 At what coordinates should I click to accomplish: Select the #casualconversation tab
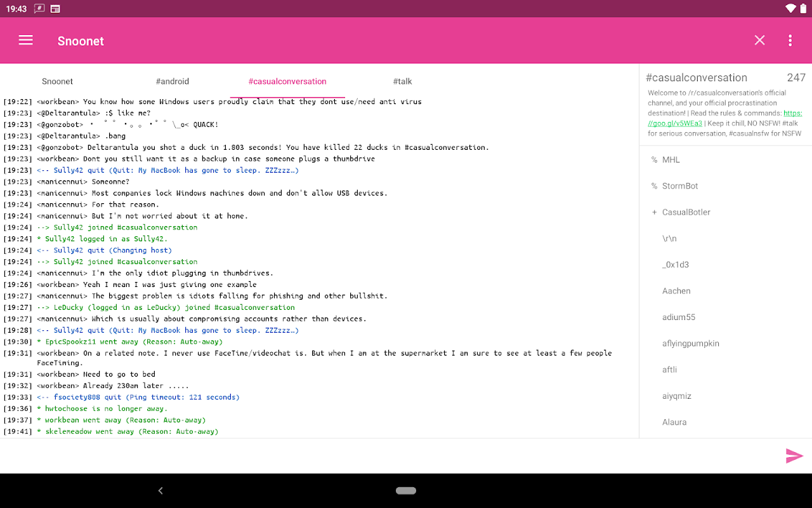(x=287, y=81)
